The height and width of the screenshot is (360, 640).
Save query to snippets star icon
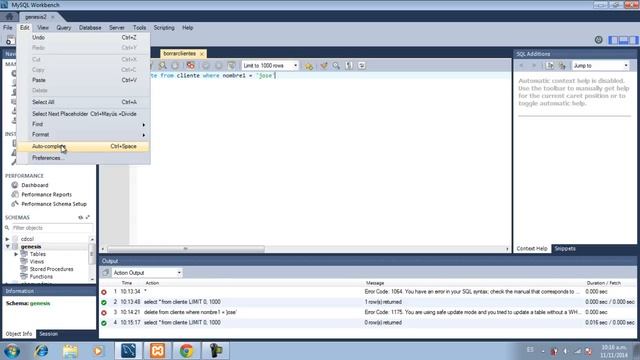pyautogui.click(x=309, y=66)
